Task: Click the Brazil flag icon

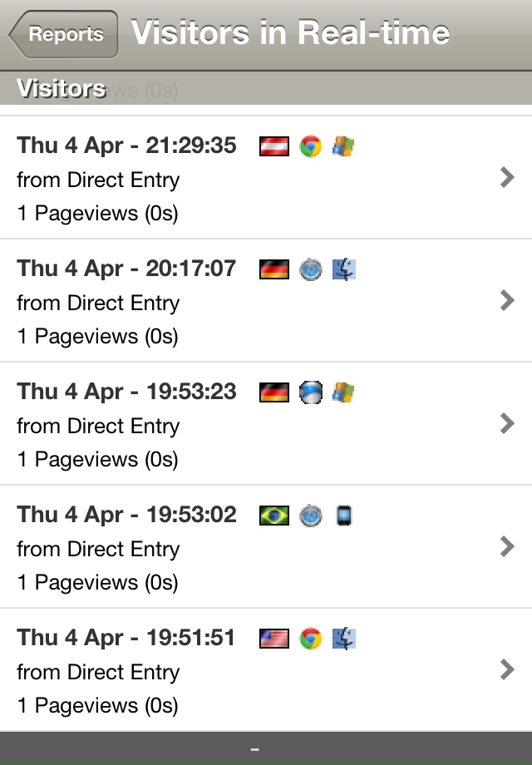Action: (x=274, y=516)
